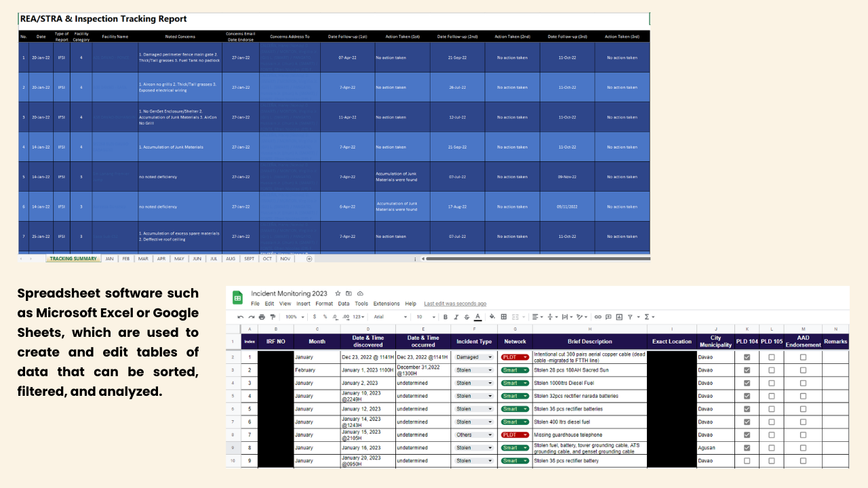Open Network PLDT dropdown in index 1 row
The height and width of the screenshot is (488, 868).
[x=515, y=357]
